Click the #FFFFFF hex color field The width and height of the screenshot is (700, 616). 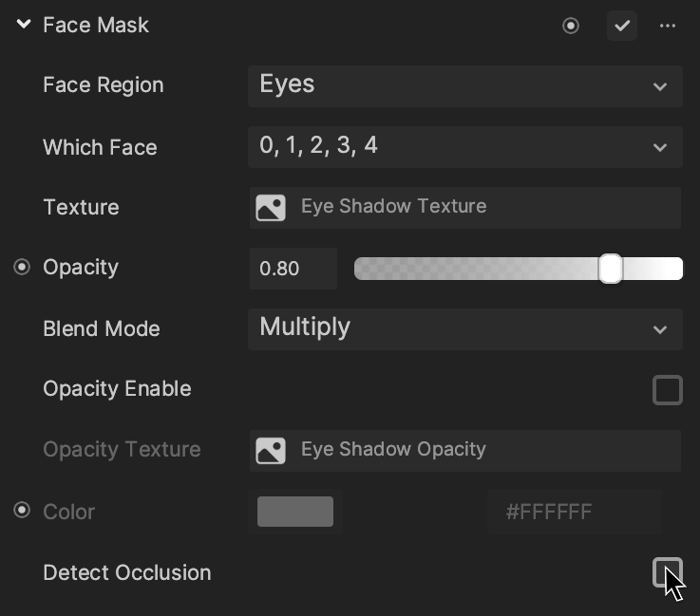575,512
